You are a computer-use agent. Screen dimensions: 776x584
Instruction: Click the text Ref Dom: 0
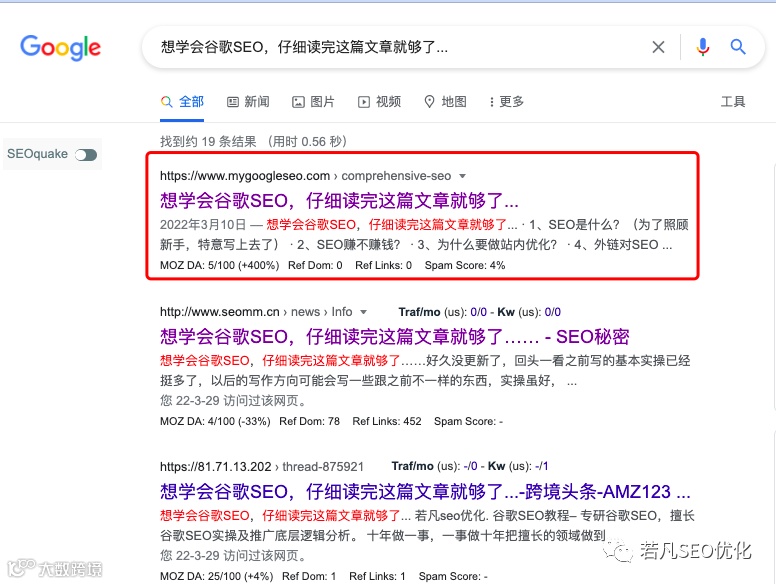tap(315, 266)
